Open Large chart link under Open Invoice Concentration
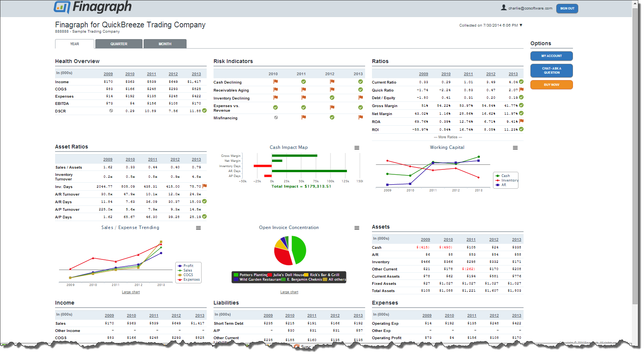 point(289,292)
